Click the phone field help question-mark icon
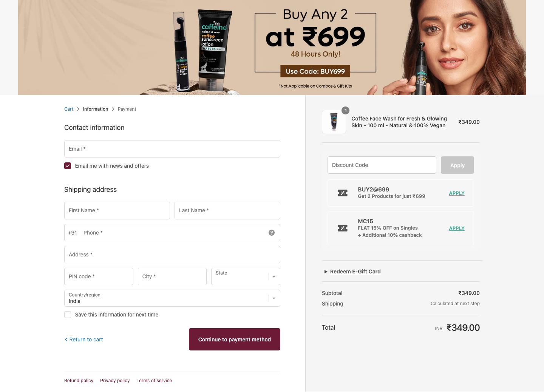544x392 pixels. (272, 233)
